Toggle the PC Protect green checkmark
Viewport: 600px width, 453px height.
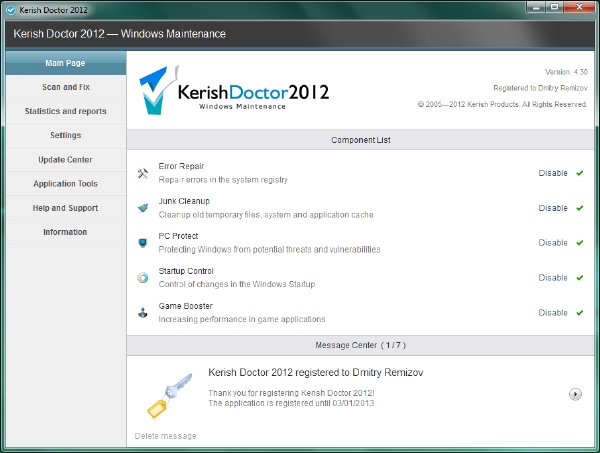point(580,243)
